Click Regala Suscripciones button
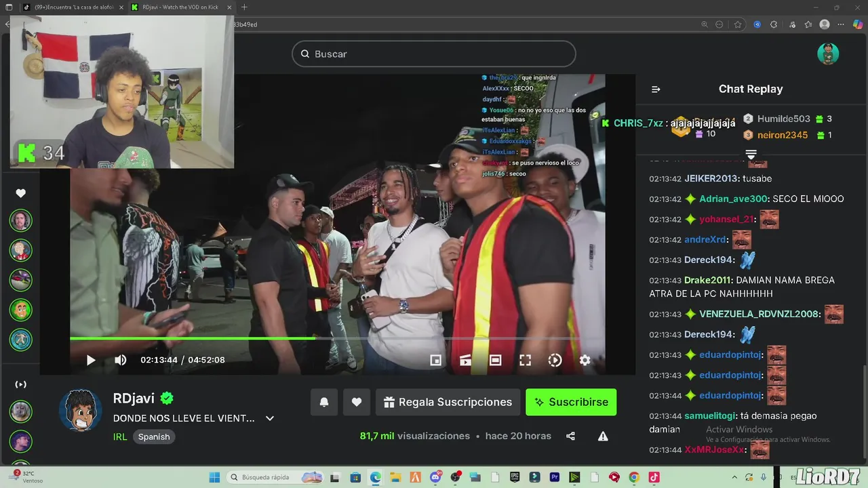Image resolution: width=868 pixels, height=488 pixels. click(448, 402)
